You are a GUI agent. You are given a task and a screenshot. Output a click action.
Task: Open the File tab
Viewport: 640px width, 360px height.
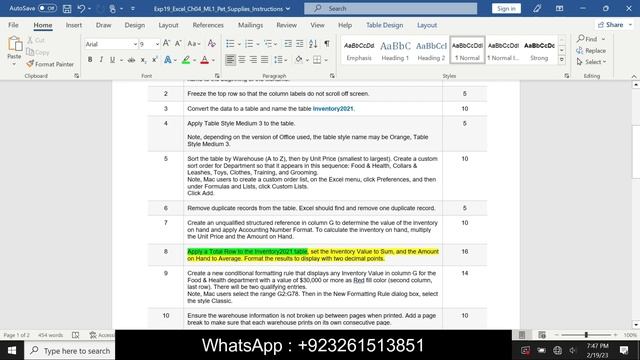click(x=13, y=25)
